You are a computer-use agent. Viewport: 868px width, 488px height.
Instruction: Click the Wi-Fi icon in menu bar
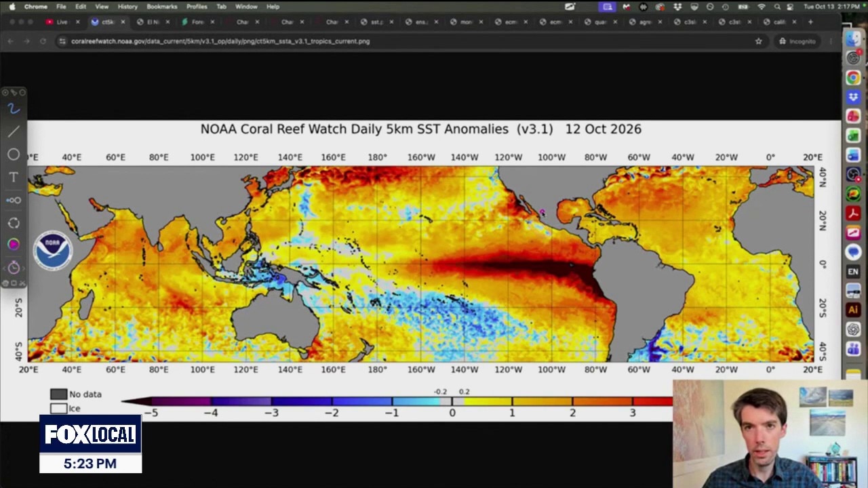click(x=761, y=7)
